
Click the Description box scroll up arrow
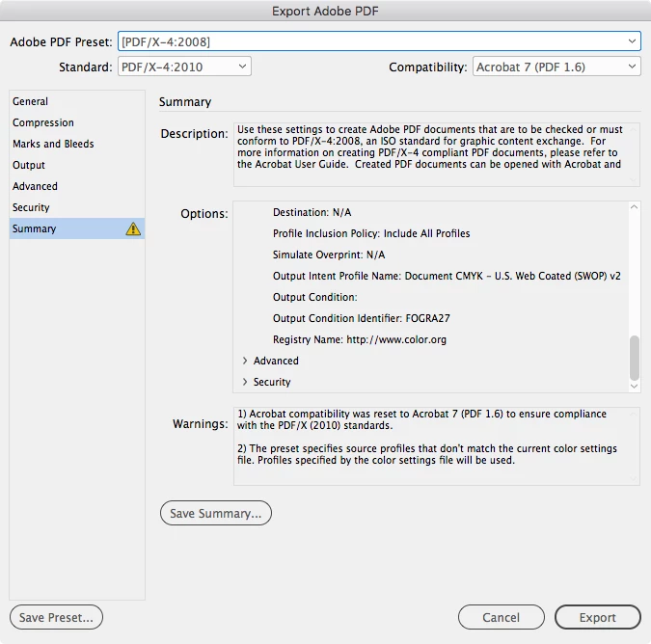[x=633, y=129]
